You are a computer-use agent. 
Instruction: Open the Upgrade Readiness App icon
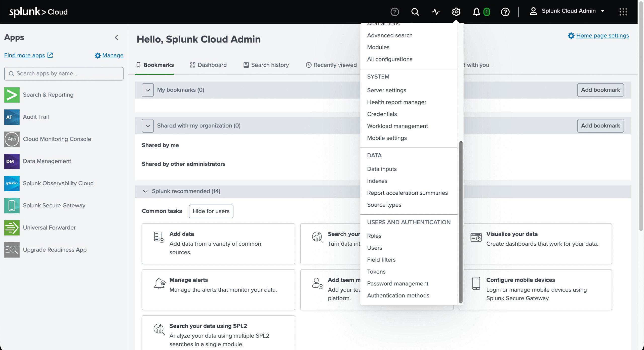pyautogui.click(x=12, y=250)
